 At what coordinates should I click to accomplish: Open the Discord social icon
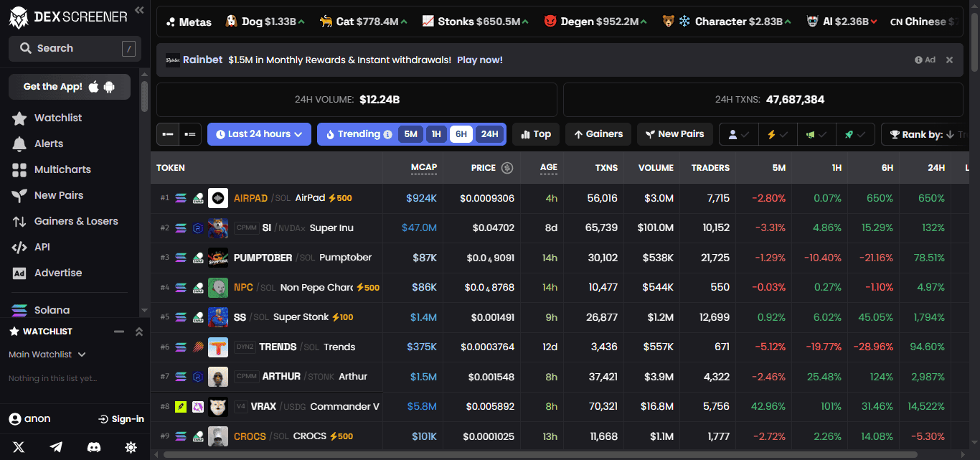point(93,447)
